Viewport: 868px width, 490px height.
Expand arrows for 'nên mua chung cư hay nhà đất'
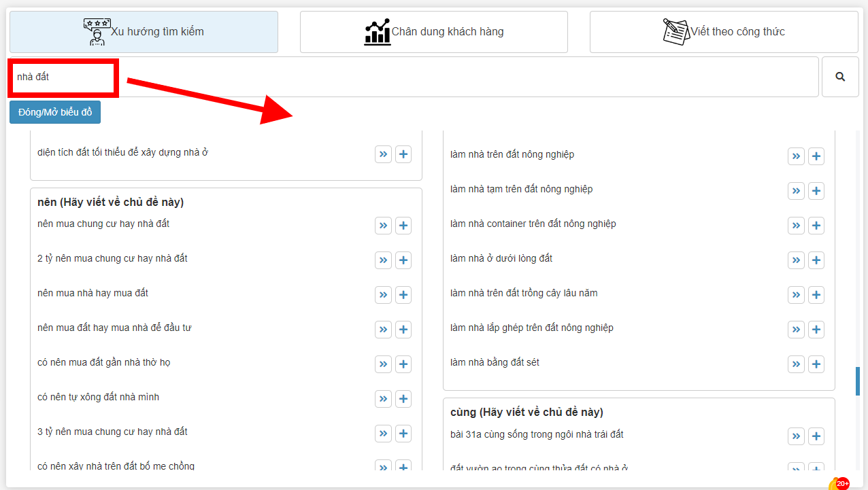pyautogui.click(x=383, y=225)
